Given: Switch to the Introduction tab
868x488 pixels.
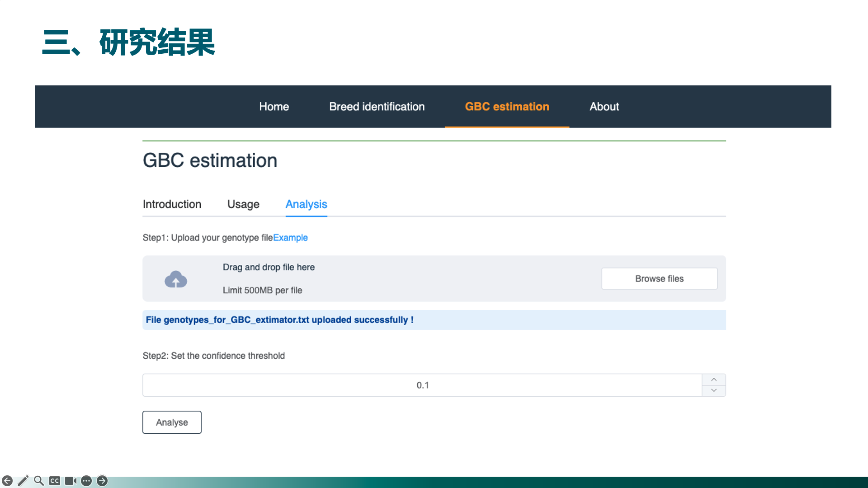Looking at the screenshot, I should click(172, 204).
